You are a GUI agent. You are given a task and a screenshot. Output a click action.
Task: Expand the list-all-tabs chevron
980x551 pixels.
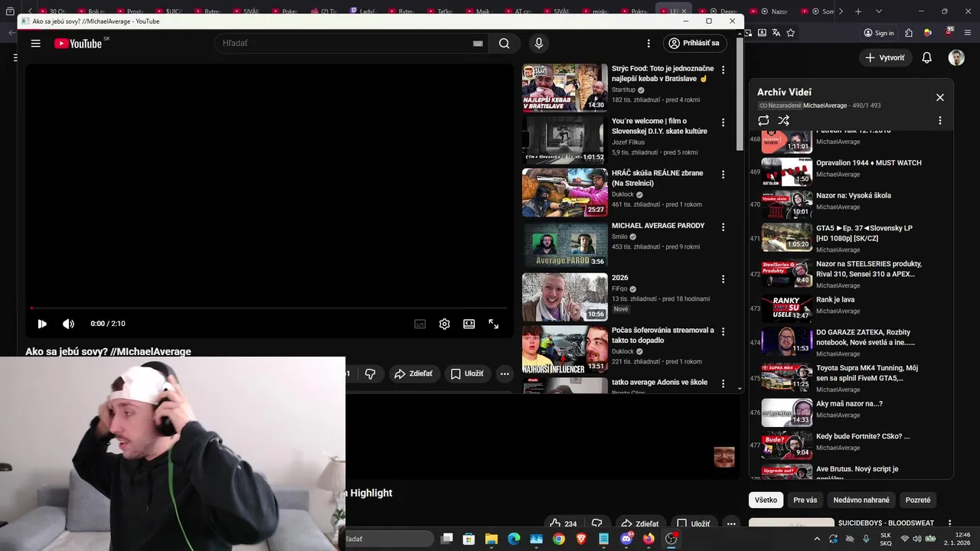(878, 11)
